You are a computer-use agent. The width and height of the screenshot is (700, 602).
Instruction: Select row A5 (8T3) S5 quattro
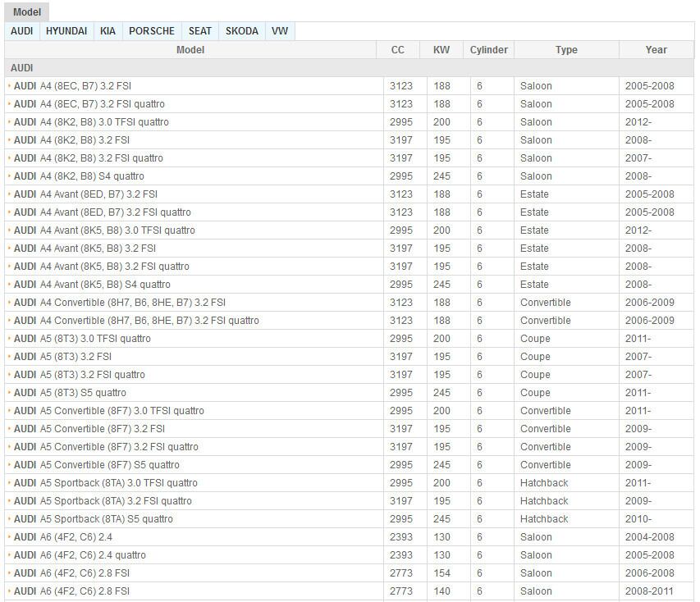coord(349,393)
